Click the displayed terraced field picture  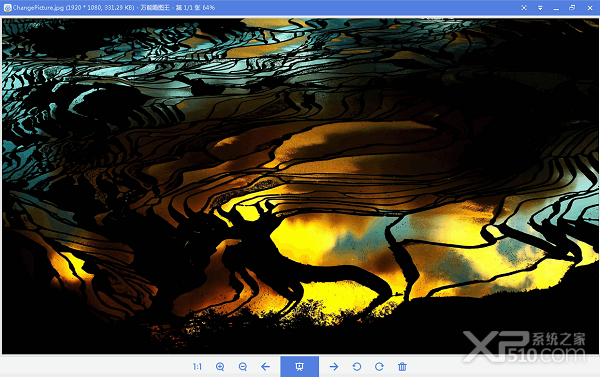[x=300, y=186]
